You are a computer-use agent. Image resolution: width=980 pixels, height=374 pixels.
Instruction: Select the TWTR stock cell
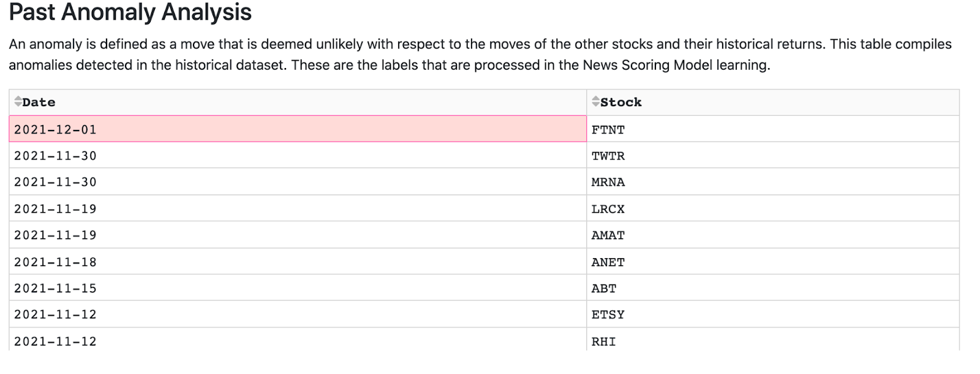tap(608, 156)
